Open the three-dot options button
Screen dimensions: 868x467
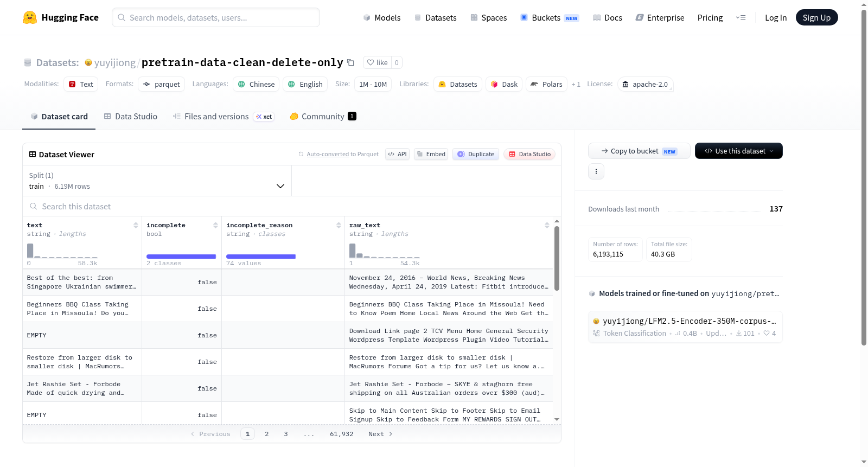(596, 171)
